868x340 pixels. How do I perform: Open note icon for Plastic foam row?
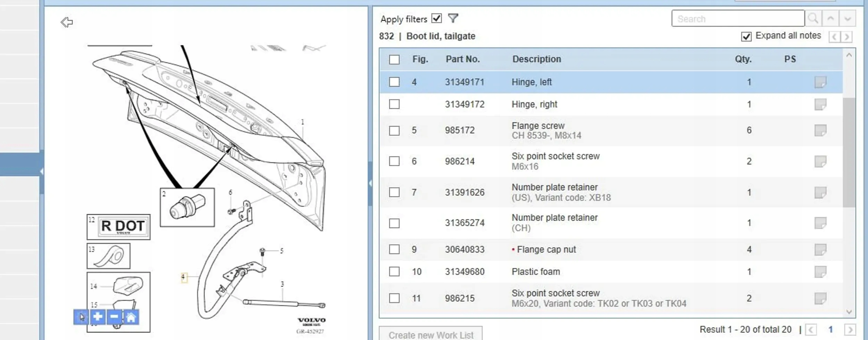820,272
